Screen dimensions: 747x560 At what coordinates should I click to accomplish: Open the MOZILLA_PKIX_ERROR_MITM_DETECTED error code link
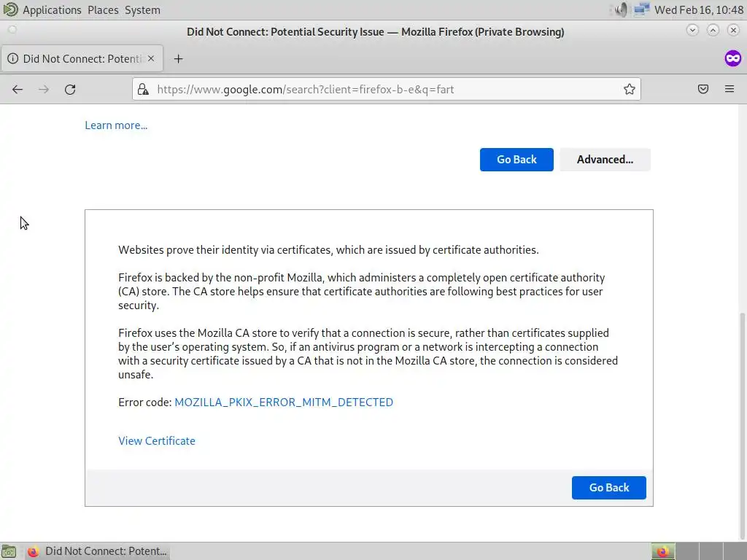coord(284,402)
